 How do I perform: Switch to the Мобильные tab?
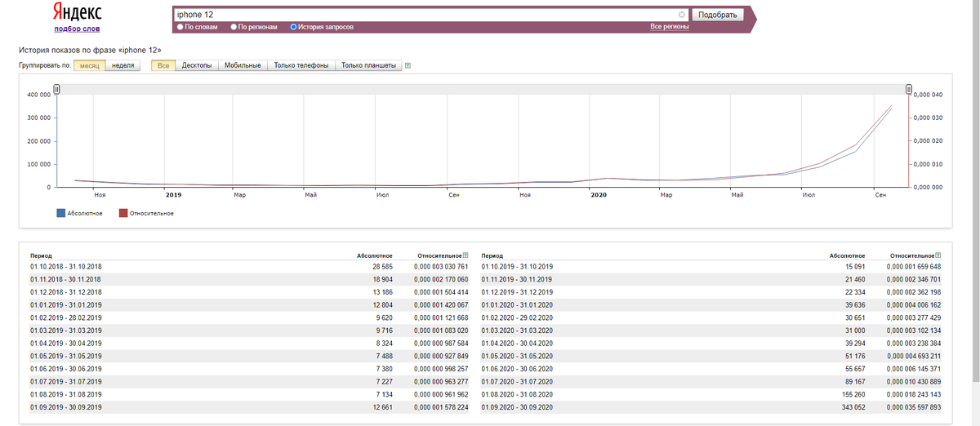(x=243, y=65)
